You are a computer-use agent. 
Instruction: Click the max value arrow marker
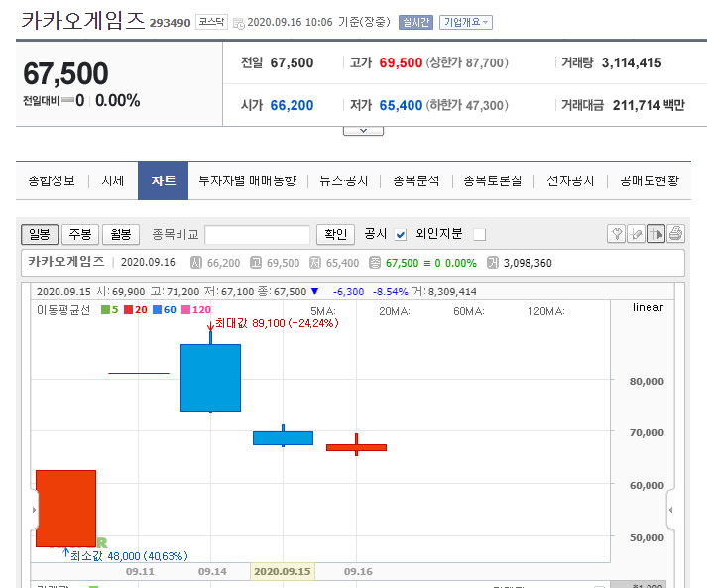(x=210, y=325)
